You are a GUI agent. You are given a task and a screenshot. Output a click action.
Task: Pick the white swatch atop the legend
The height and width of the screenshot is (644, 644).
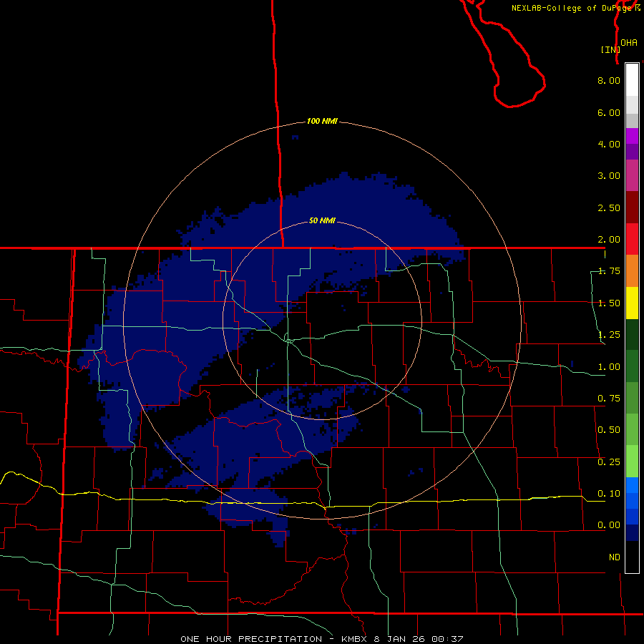click(632, 79)
